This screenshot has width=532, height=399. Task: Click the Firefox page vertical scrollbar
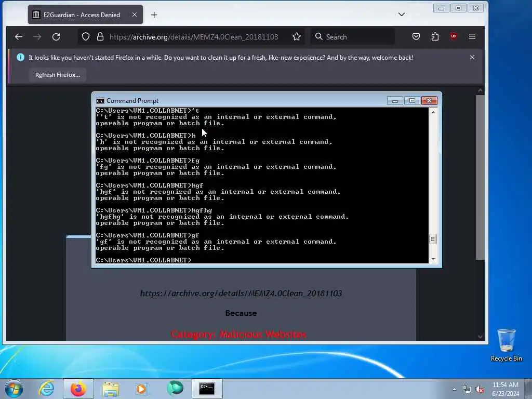(480, 177)
